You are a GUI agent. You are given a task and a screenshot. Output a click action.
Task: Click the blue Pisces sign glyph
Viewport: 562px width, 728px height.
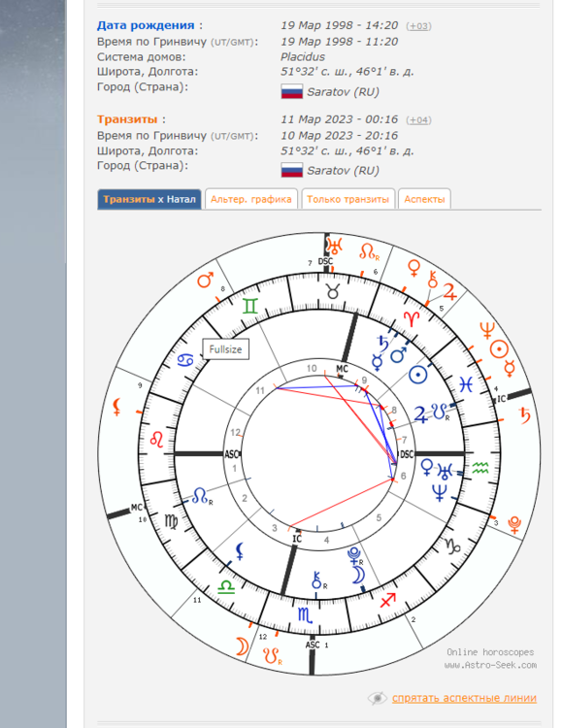point(465,385)
